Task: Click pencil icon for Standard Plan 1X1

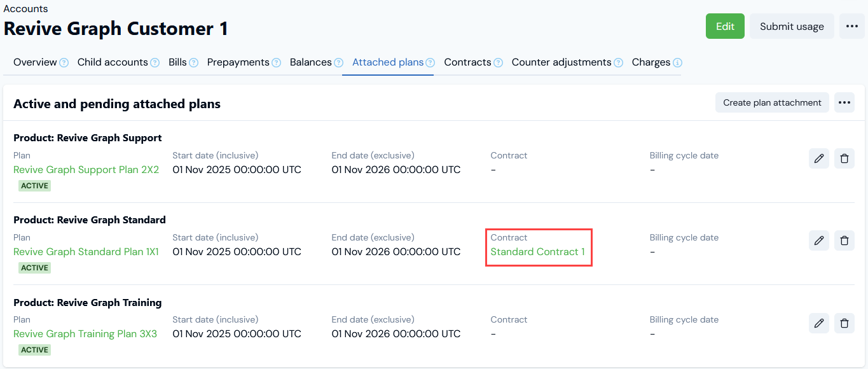Action: pos(819,240)
